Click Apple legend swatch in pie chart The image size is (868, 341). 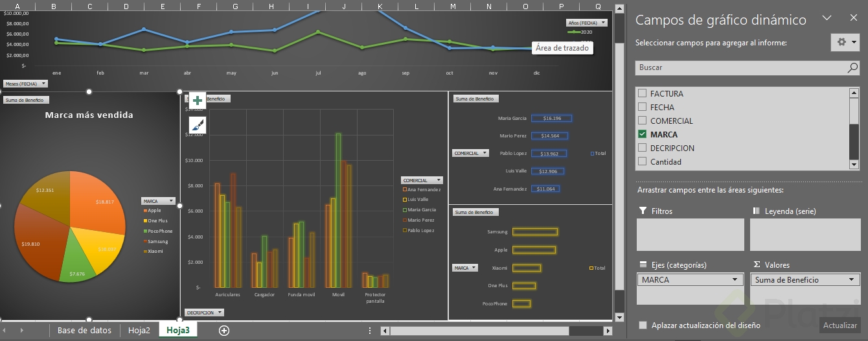145,210
